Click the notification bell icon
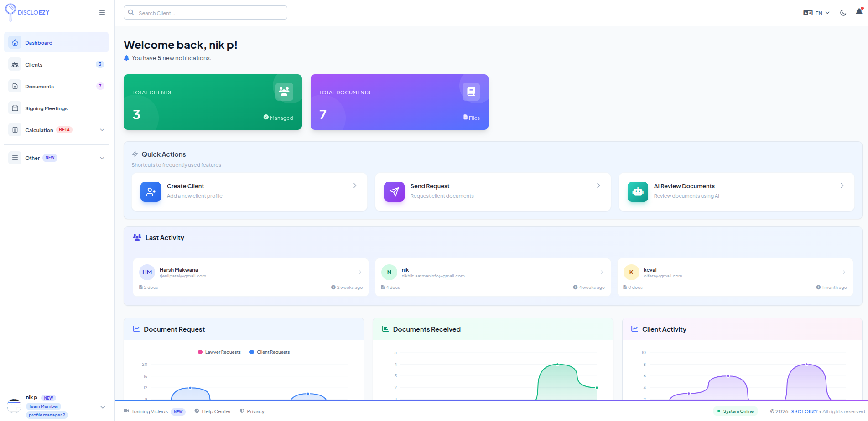The height and width of the screenshot is (421, 868). 858,12
